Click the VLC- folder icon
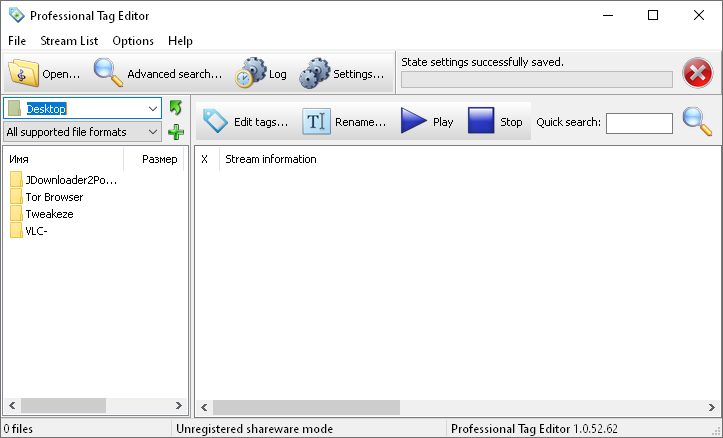723x438 pixels. tap(16, 231)
